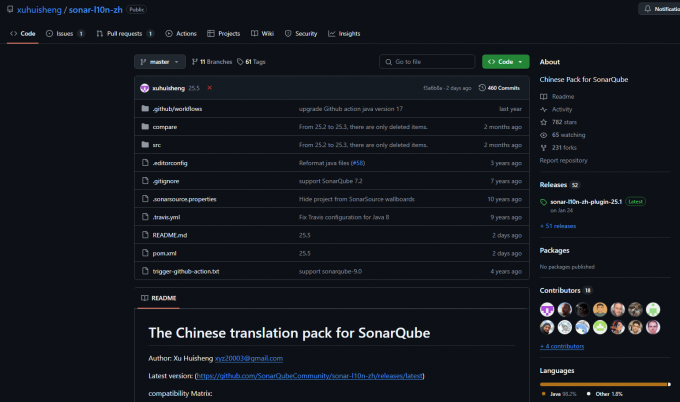Click the orange Java language bar
Screen dimensions: 680x402
tap(603, 384)
